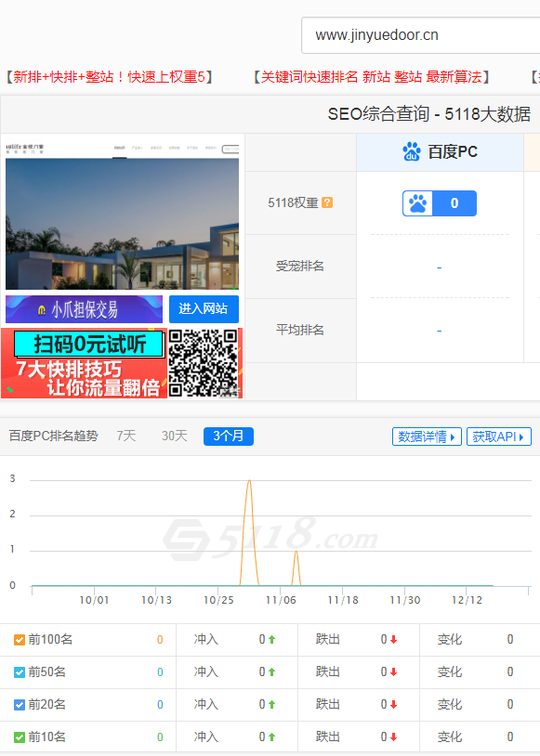The height and width of the screenshot is (756, 540).
Task: Click the 变化 label in 前20名 row
Action: 450,705
